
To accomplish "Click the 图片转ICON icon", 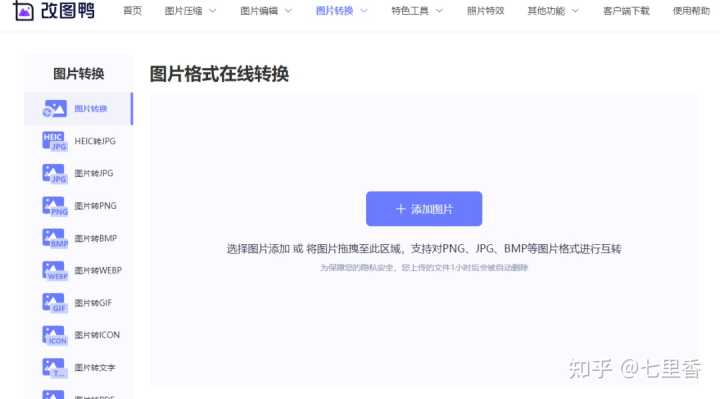I will coord(55,335).
